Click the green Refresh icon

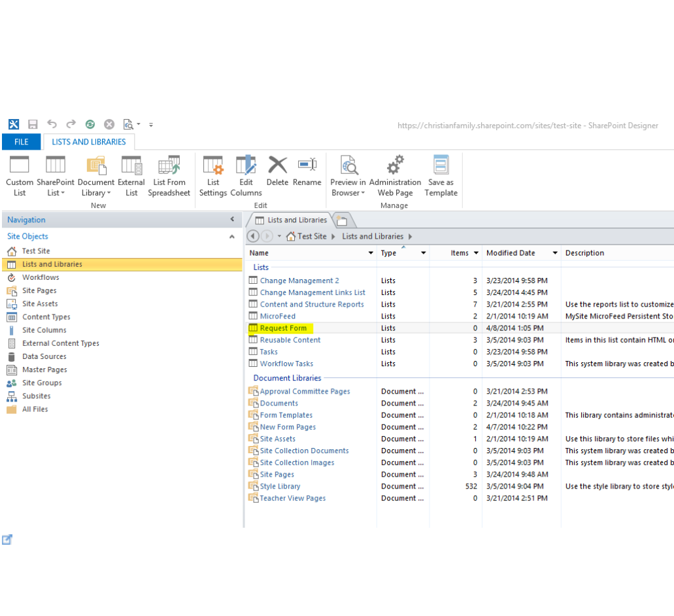pyautogui.click(x=90, y=125)
